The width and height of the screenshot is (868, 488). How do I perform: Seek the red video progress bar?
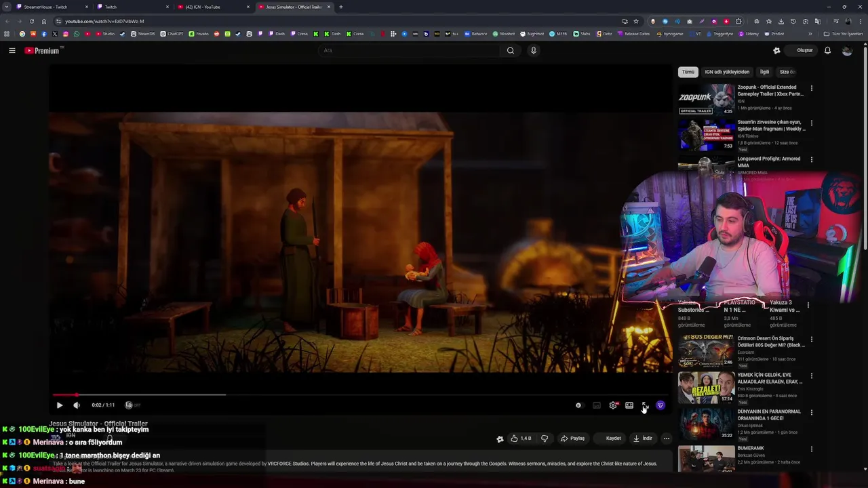click(359, 394)
